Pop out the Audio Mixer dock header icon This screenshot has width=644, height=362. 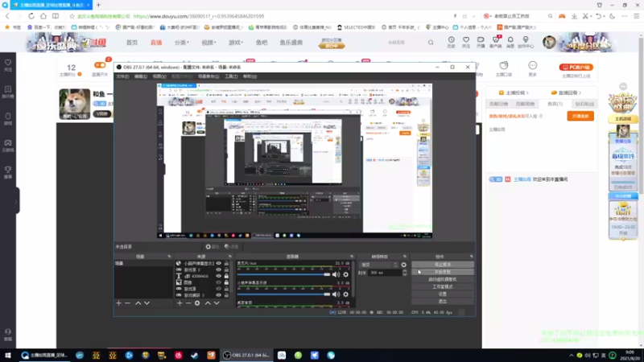(x=352, y=257)
